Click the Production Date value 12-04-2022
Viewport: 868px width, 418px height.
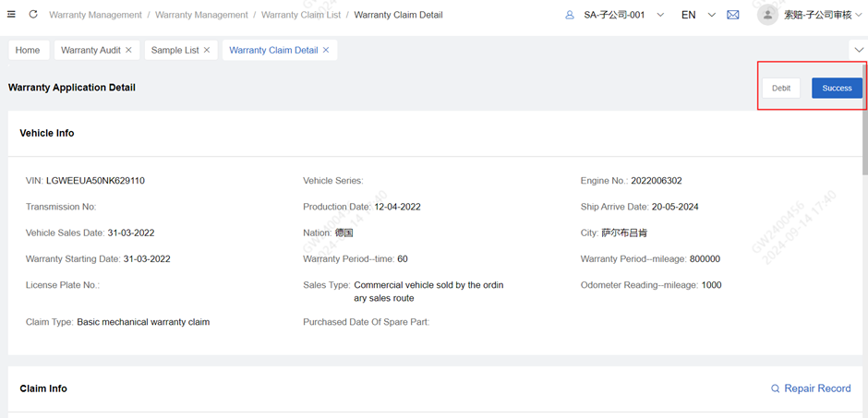(397, 207)
